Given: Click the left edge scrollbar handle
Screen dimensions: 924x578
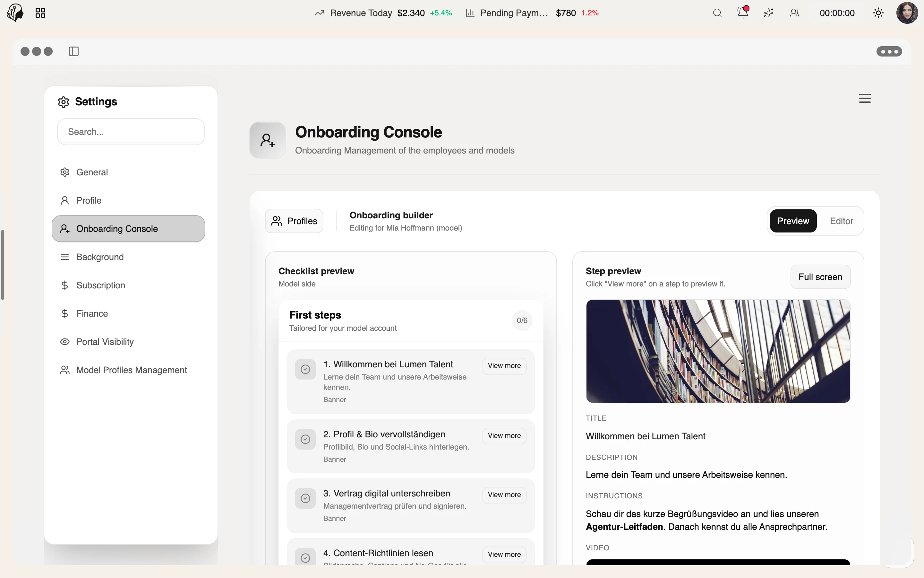Looking at the screenshot, I should pyautogui.click(x=2, y=265).
